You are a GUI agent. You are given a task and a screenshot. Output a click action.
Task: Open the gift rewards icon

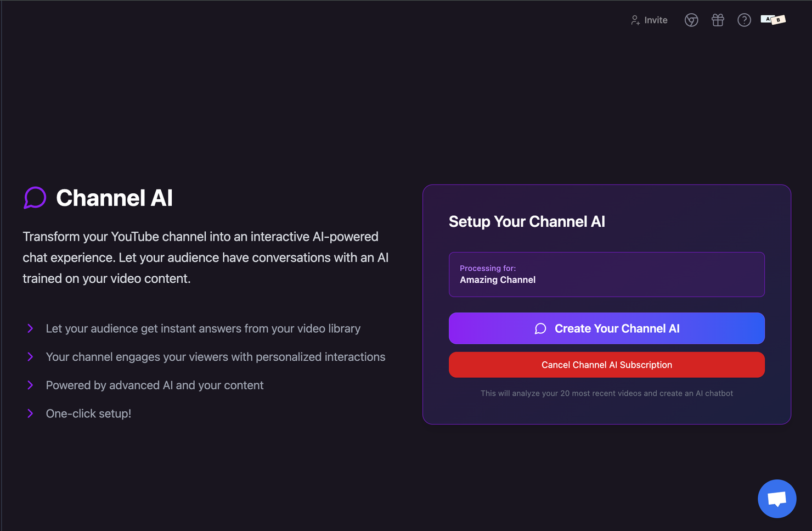(718, 20)
